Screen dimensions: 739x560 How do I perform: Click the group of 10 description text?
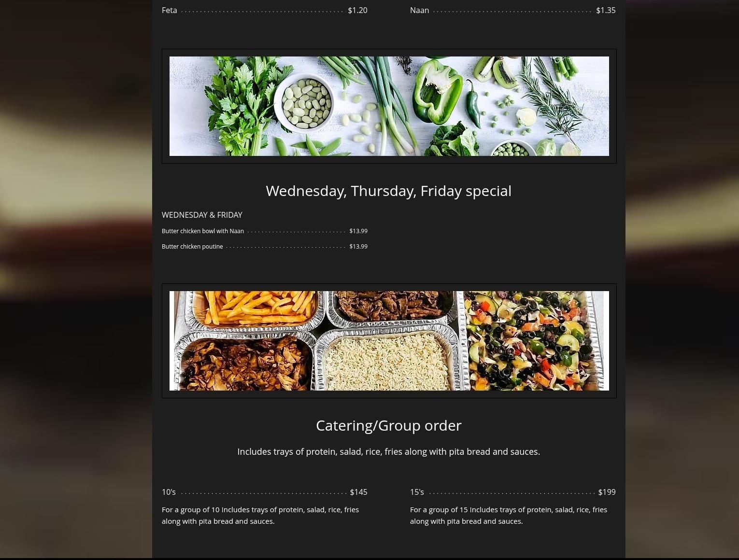[261, 515]
